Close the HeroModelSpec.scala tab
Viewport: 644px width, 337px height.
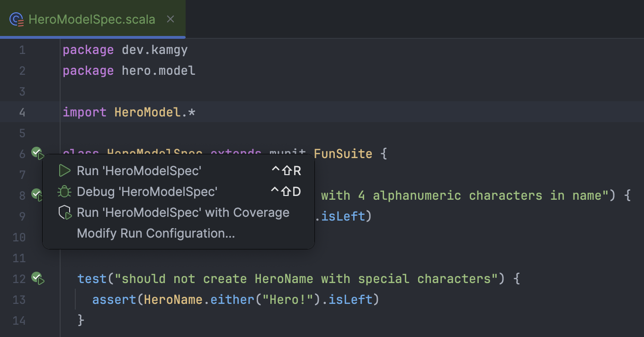(x=170, y=19)
